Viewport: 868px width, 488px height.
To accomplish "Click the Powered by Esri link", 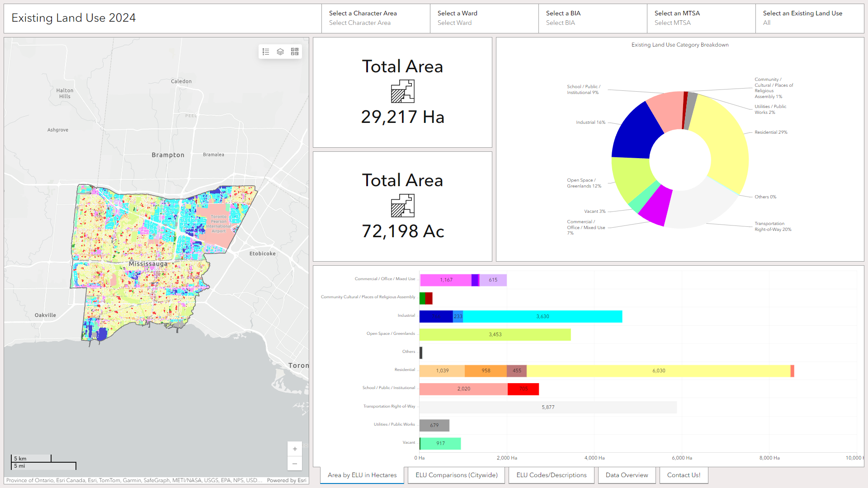I will pos(287,480).
